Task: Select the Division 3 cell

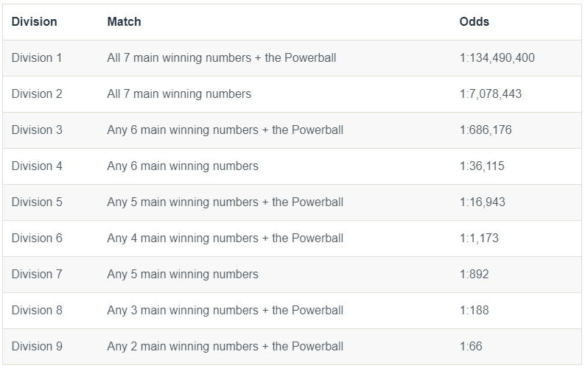Action: (x=37, y=130)
